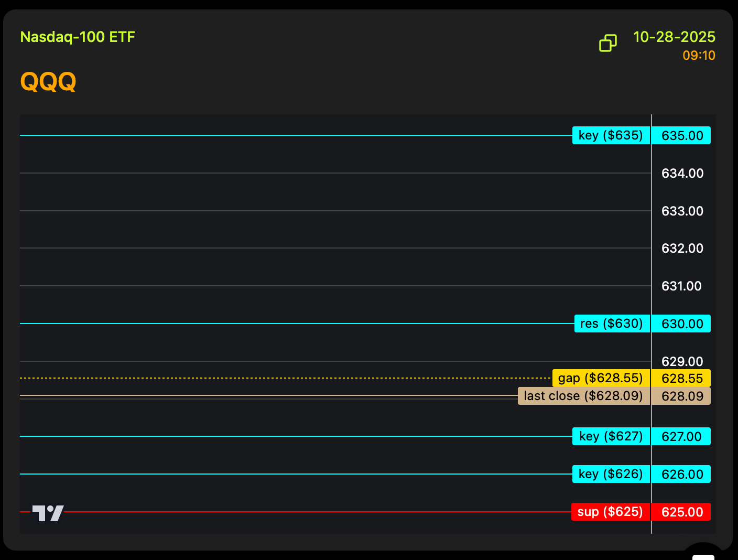Click the red 625.00 price axis tag
The image size is (738, 560).
681,512
